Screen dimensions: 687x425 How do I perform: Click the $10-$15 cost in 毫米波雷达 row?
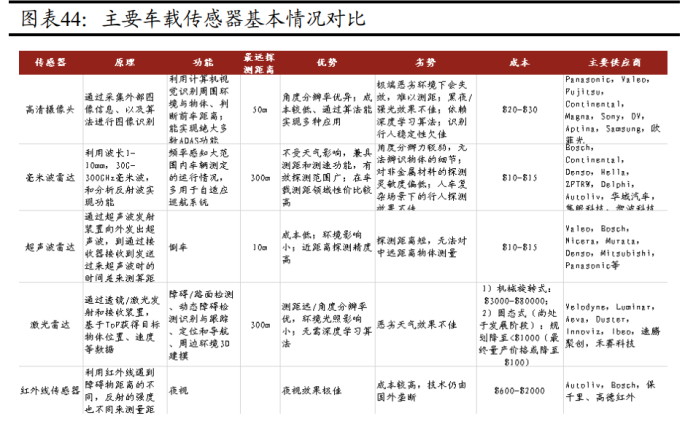pos(520,178)
